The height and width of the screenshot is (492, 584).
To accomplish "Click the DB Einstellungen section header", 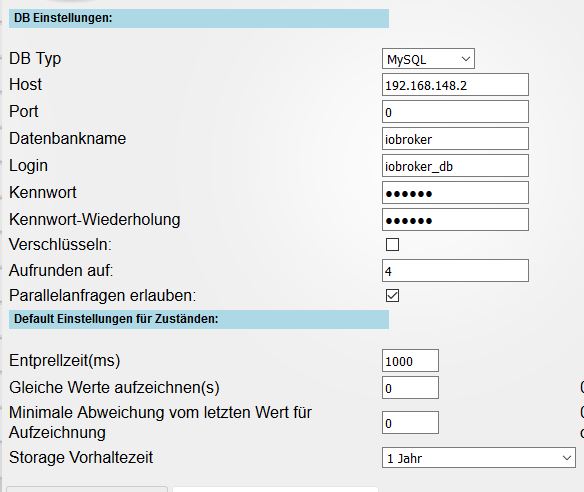I will pyautogui.click(x=199, y=18).
